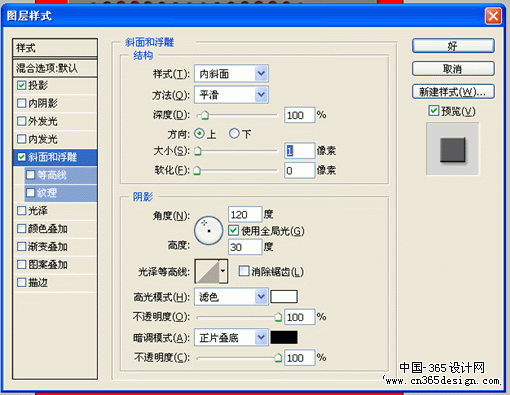Enable the 纹理 checkbox
Screen dimensions: 510x395
pos(31,193)
